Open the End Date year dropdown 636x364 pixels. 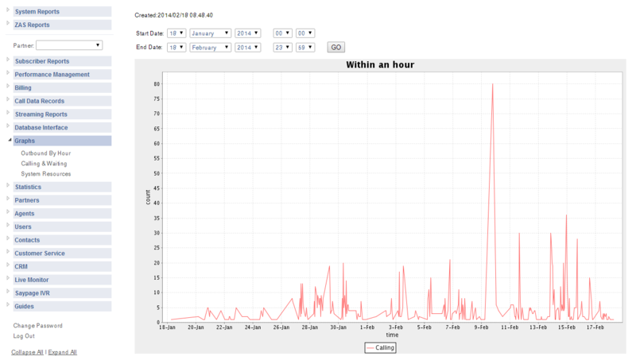point(247,48)
